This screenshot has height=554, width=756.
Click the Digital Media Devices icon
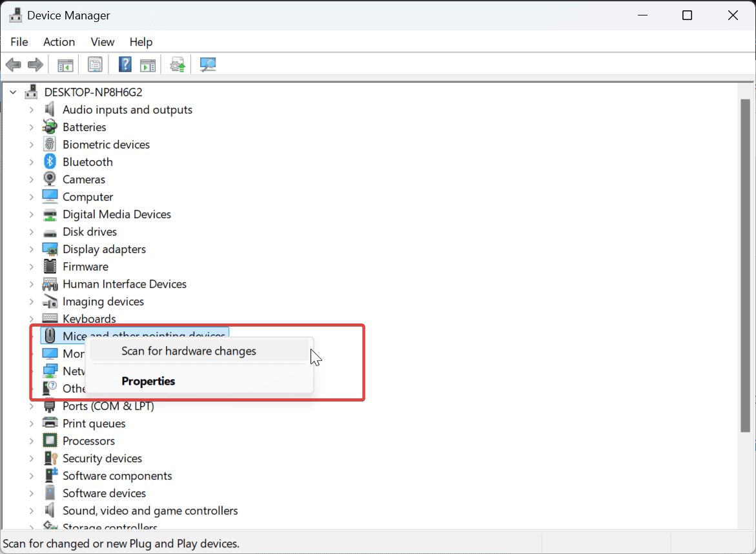(50, 214)
